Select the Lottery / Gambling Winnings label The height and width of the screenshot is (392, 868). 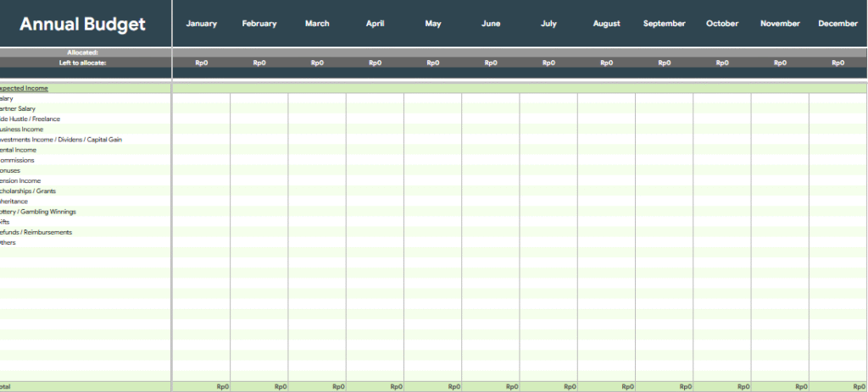(39, 212)
